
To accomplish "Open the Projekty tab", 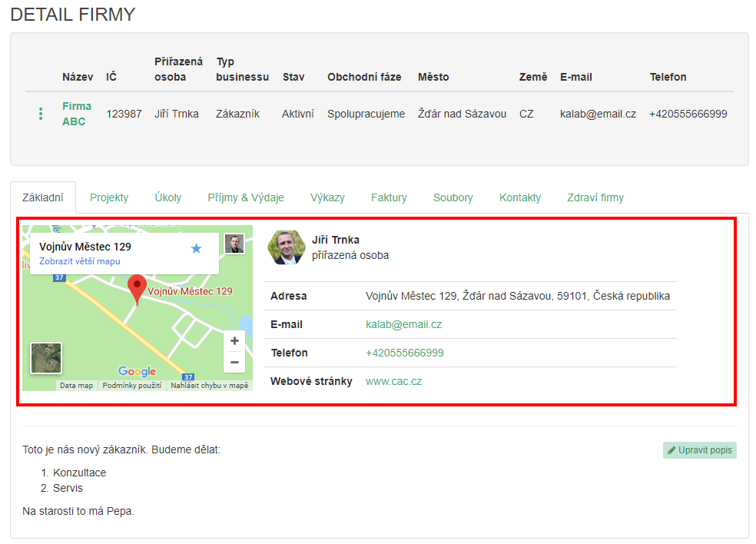I will [109, 197].
